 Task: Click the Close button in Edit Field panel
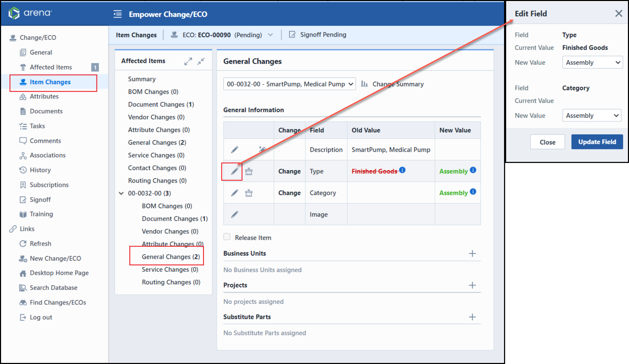pyautogui.click(x=547, y=141)
